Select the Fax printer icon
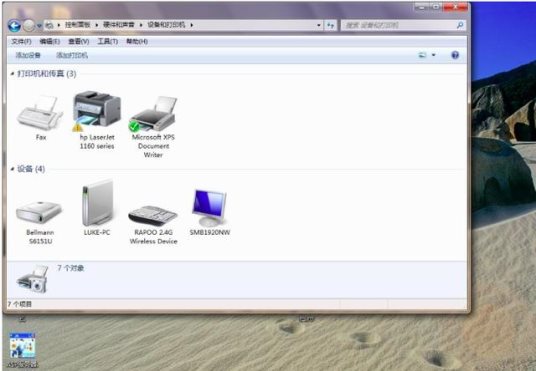The height and width of the screenshot is (371, 536). (x=40, y=117)
